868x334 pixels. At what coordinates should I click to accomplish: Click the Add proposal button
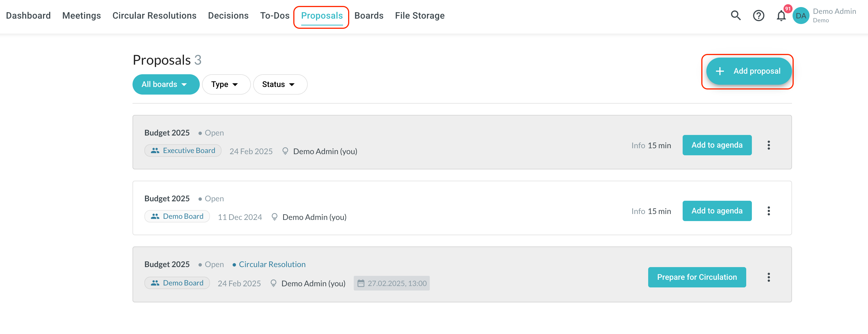[x=749, y=71]
